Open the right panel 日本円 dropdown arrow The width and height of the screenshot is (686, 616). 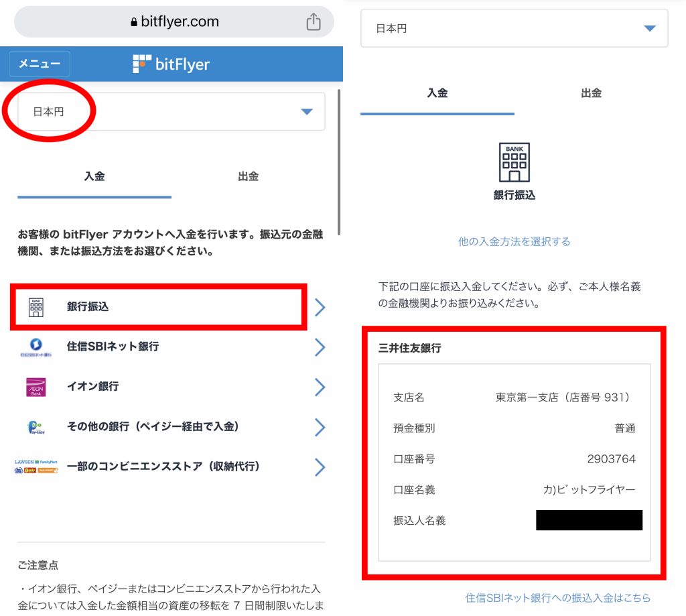tap(650, 28)
